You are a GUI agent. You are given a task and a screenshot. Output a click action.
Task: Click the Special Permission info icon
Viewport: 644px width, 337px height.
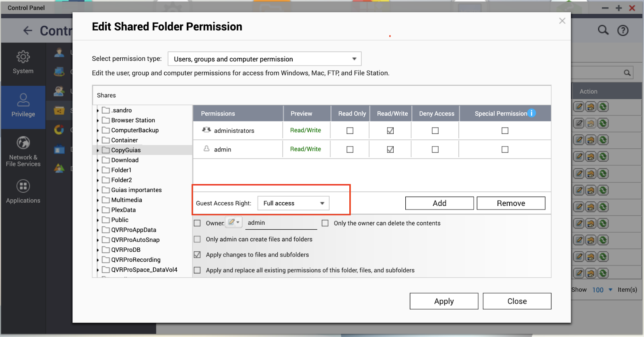[531, 113]
